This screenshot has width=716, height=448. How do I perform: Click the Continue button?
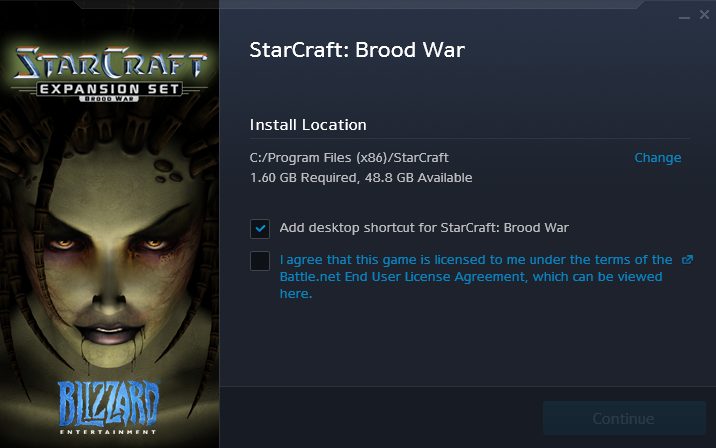click(624, 418)
